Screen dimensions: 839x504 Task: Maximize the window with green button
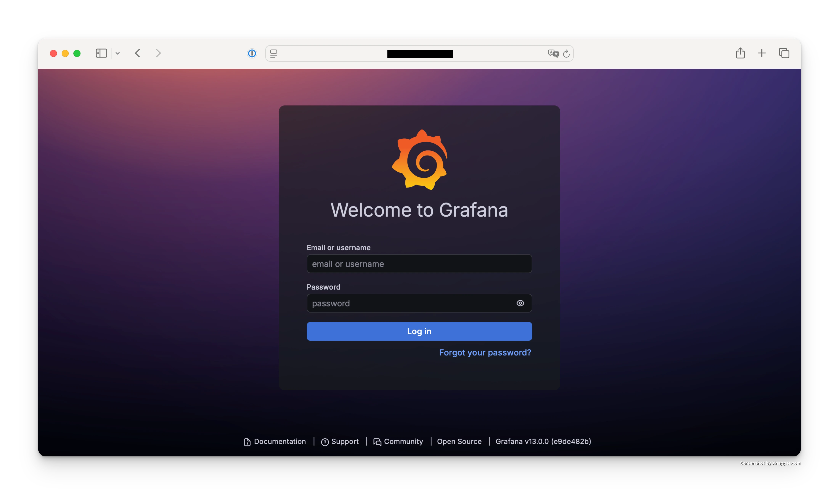point(77,53)
